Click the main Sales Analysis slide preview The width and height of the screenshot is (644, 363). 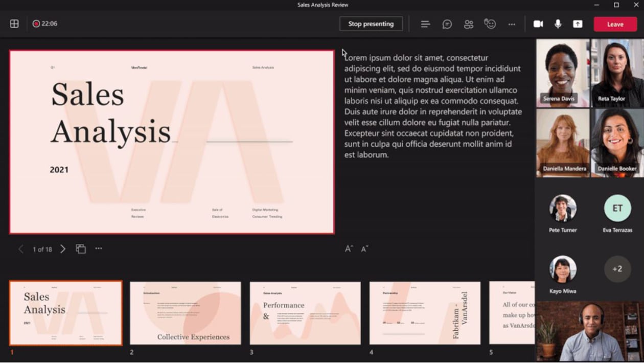[x=172, y=142]
